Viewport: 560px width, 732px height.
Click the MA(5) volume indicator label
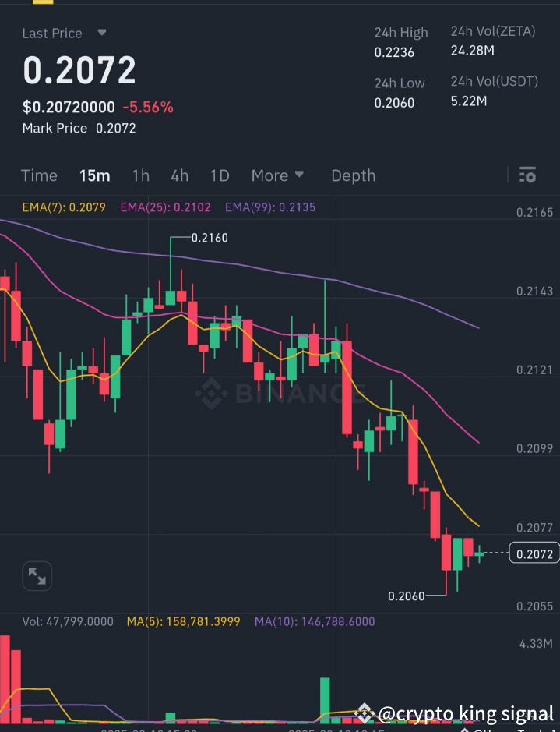(183, 621)
